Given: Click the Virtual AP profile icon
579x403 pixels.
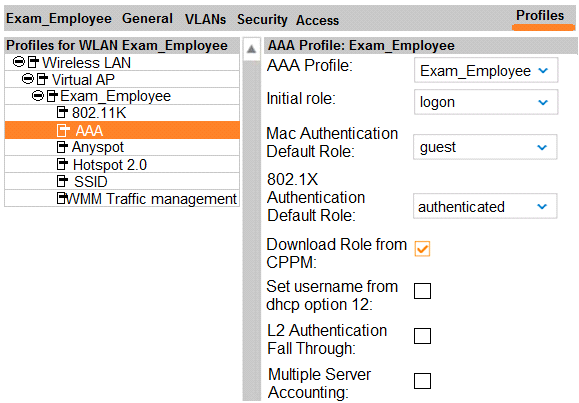Looking at the screenshot, I should pos(43,79).
